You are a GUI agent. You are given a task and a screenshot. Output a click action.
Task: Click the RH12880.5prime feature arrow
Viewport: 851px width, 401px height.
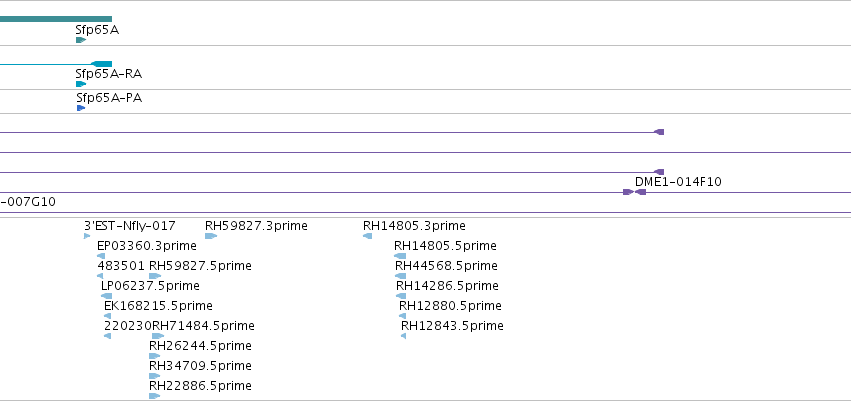point(403,316)
